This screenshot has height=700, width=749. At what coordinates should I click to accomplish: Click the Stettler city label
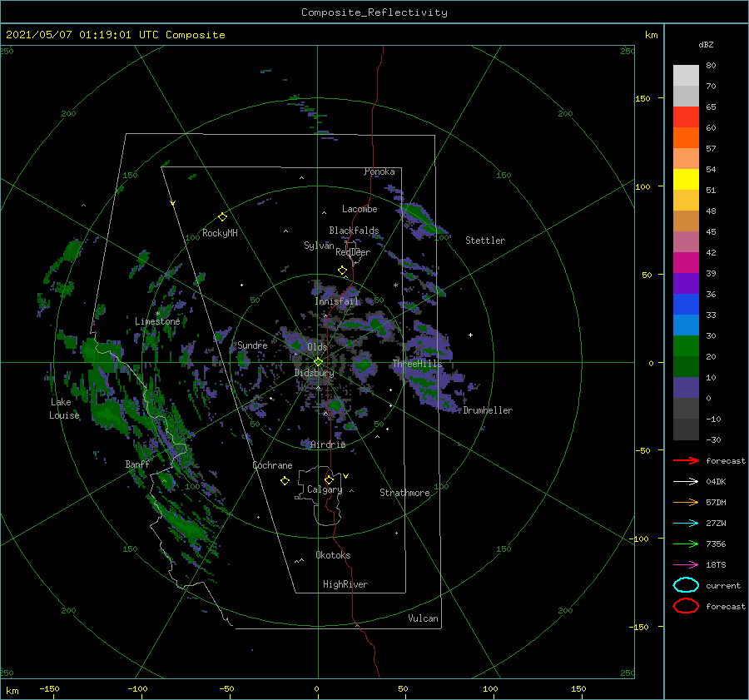pos(485,241)
